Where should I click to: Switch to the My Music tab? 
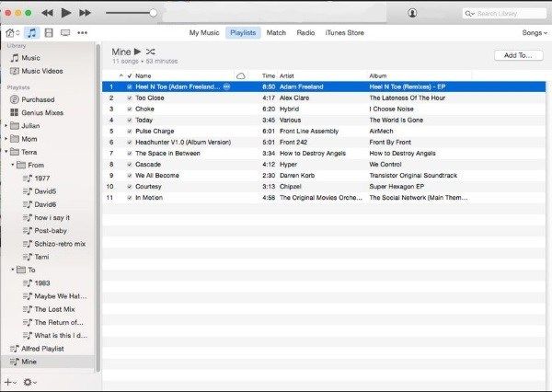pos(204,32)
